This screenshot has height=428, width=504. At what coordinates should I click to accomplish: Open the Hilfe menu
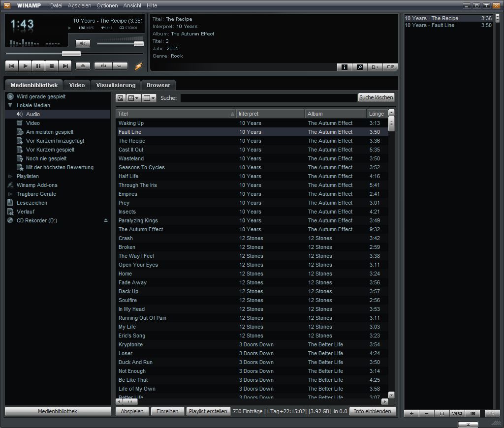(x=152, y=5)
